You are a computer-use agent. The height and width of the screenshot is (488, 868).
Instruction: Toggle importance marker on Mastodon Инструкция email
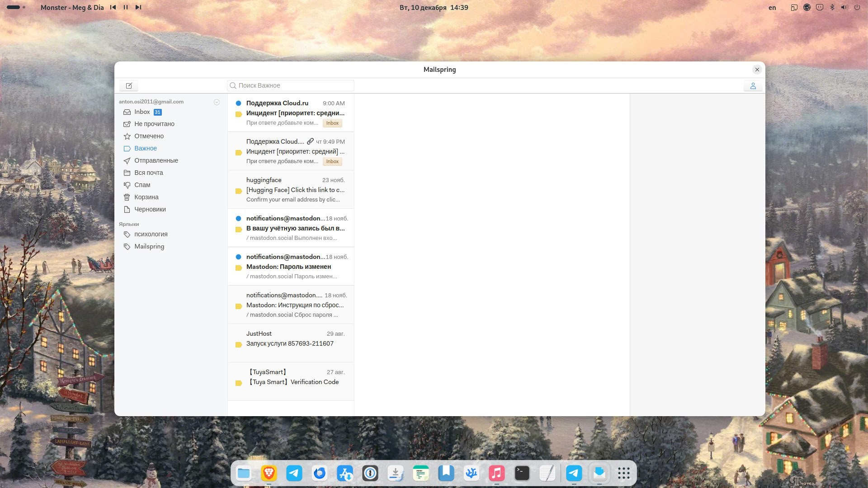[239, 306]
